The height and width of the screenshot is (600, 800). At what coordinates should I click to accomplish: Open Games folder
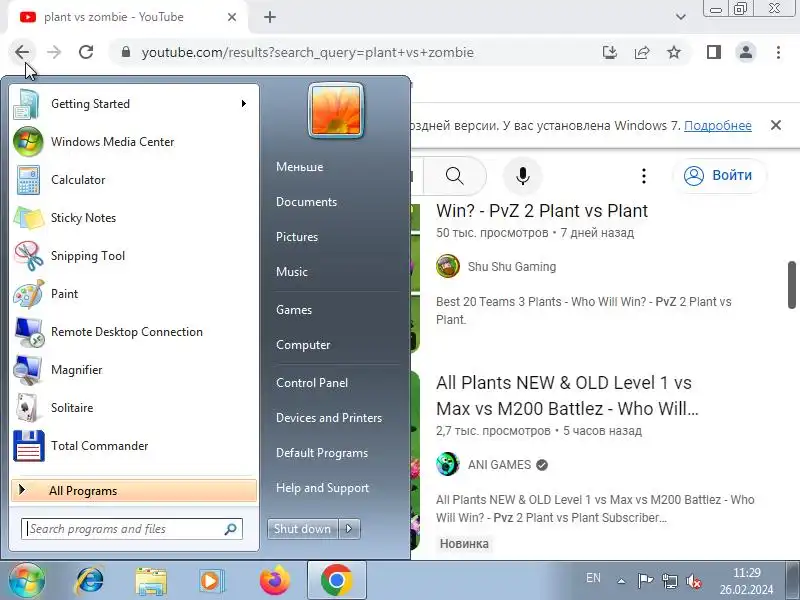pyautogui.click(x=294, y=310)
